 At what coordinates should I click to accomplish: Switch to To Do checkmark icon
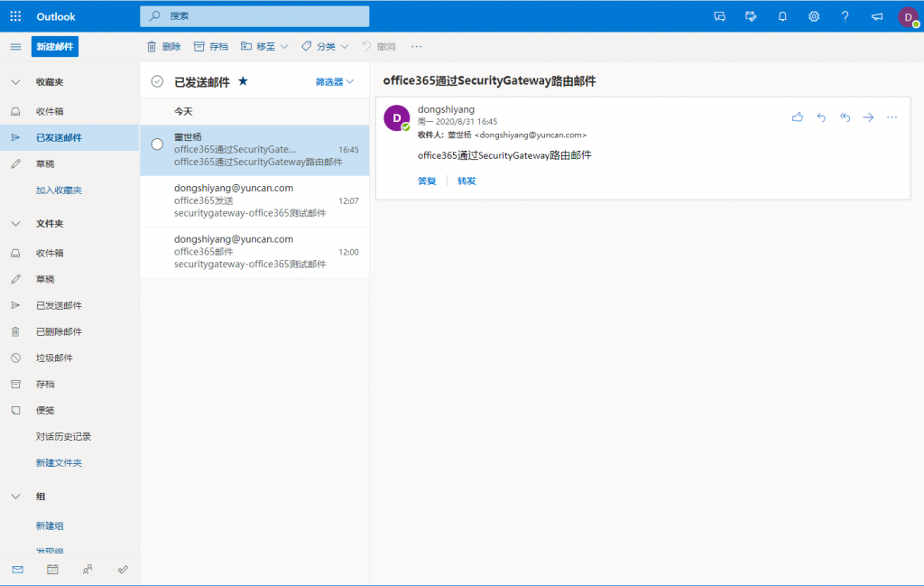click(123, 570)
